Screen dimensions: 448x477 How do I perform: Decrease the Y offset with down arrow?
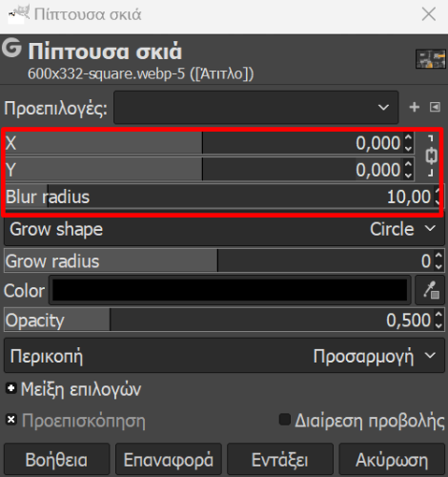pos(408,175)
